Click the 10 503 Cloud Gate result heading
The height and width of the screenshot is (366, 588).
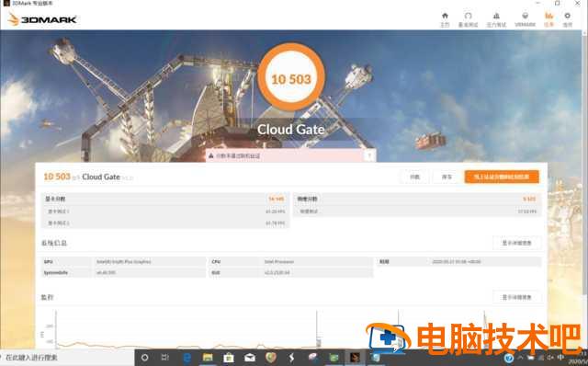click(x=88, y=177)
